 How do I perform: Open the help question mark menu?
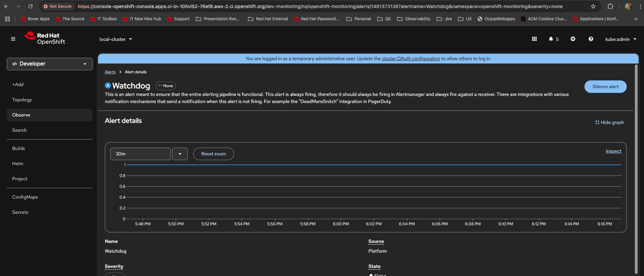(591, 39)
